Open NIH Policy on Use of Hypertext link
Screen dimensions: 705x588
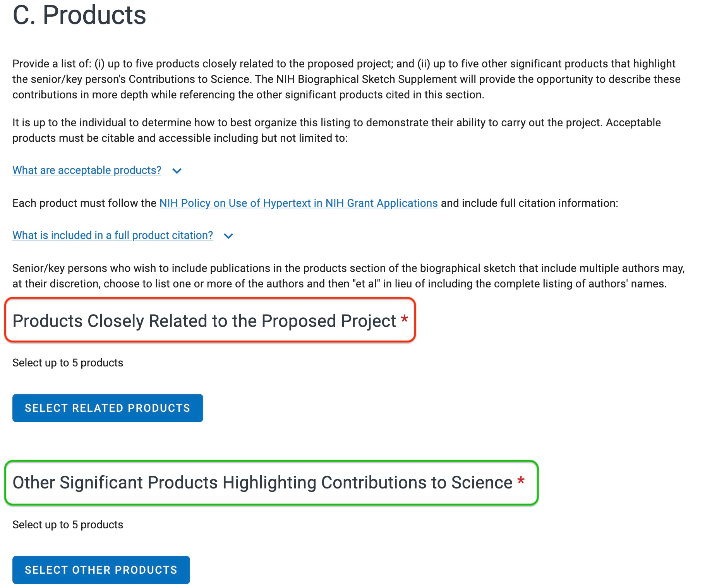(298, 203)
